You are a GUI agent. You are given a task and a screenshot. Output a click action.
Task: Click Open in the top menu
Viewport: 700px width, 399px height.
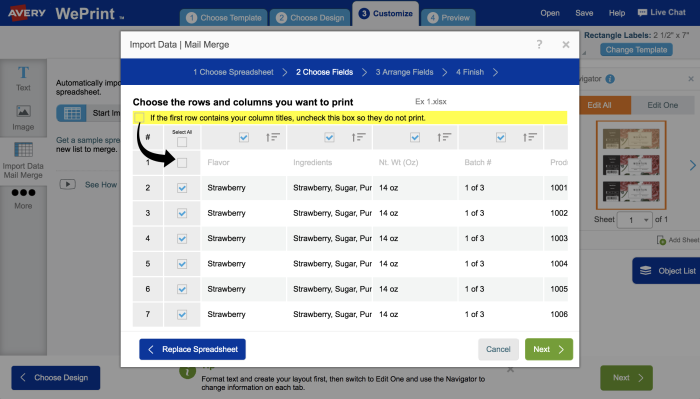point(550,13)
